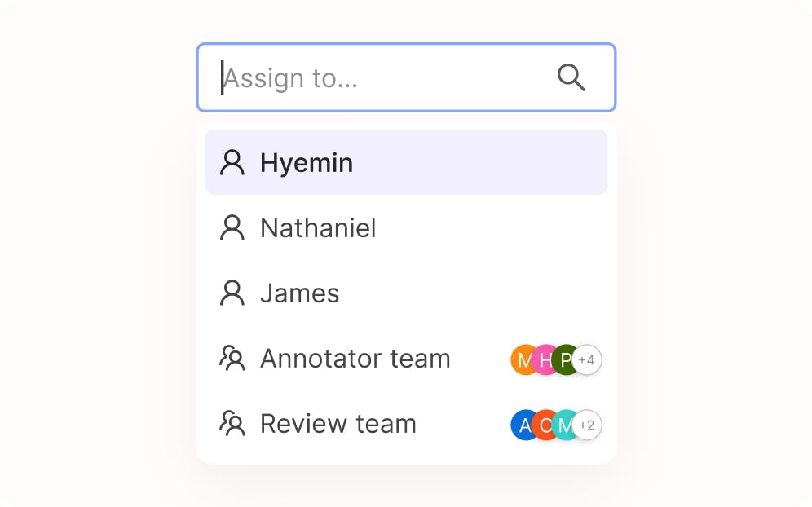Click the person icon beside Hyemin

[x=232, y=162]
